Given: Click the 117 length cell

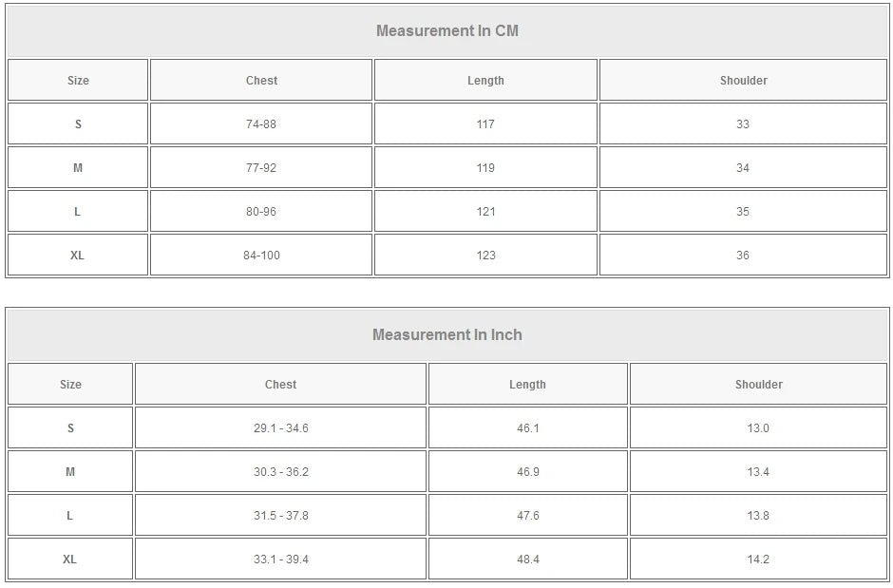Looking at the screenshot, I should click(485, 124).
